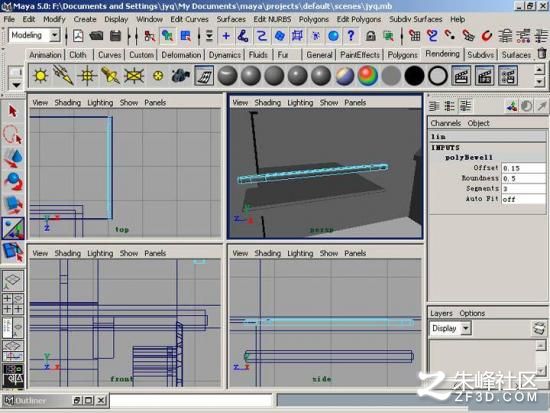Pick the Lasso selection tool
The height and width of the screenshot is (413, 550).
coord(13,135)
